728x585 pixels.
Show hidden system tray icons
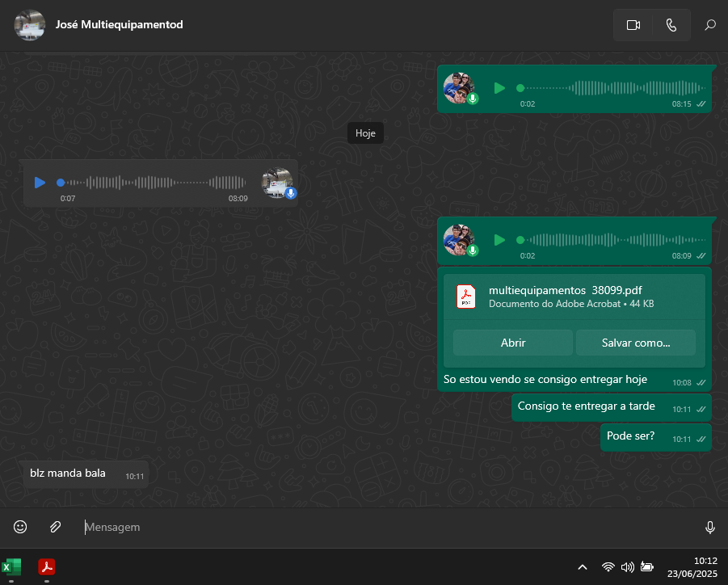582,567
